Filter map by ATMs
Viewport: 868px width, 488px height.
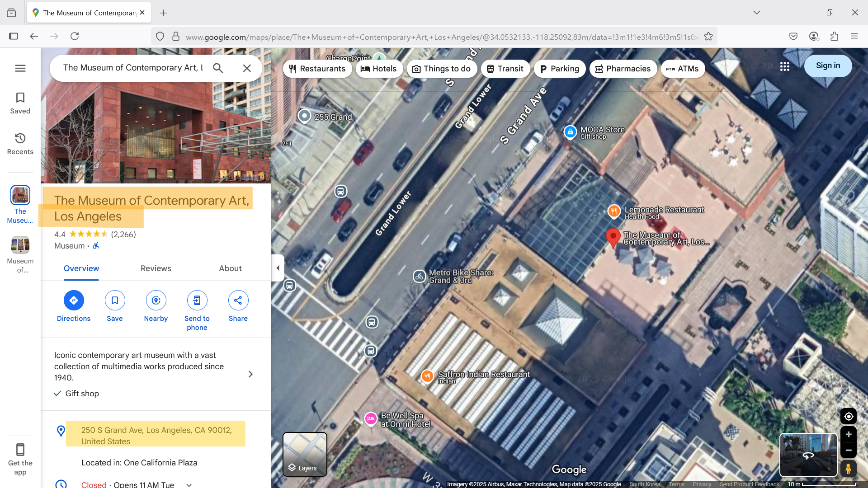(x=683, y=69)
